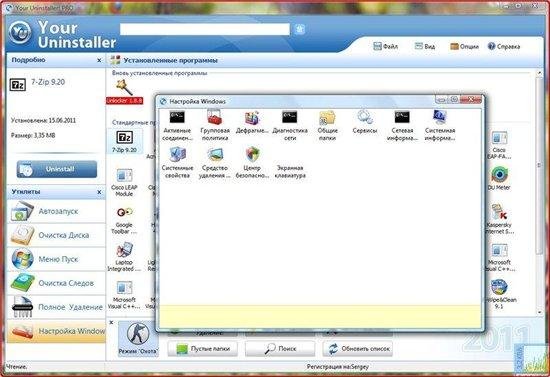Viewport: 550px width, 377px height.
Task: Open the Файл menu
Action: pyautogui.click(x=385, y=46)
